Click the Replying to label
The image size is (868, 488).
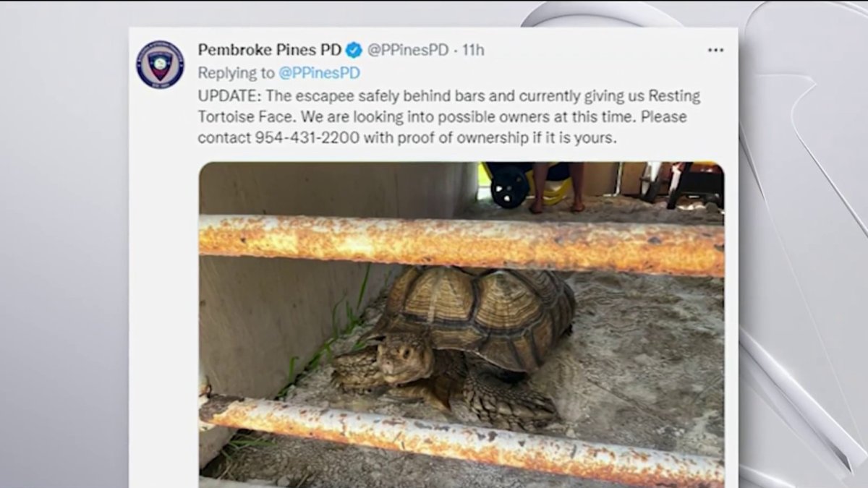(x=237, y=73)
